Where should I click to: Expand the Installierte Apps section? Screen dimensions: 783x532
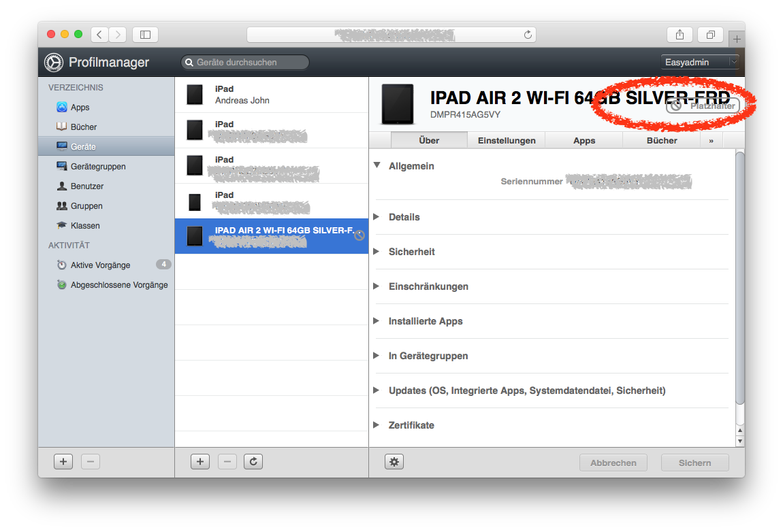coord(377,321)
